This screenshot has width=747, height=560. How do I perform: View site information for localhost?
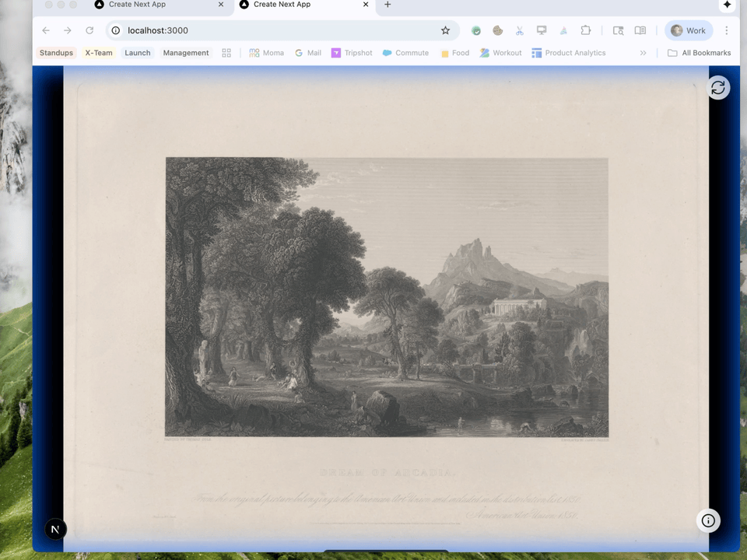pyautogui.click(x=115, y=30)
